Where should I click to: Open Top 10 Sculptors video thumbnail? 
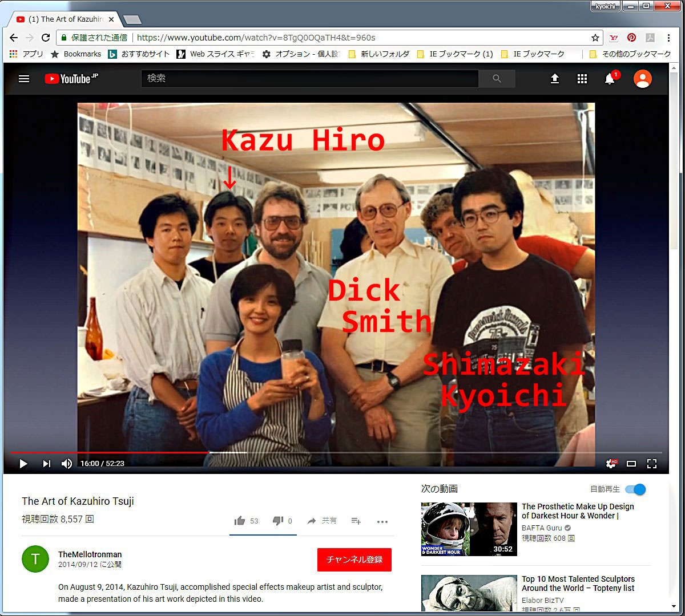[469, 593]
